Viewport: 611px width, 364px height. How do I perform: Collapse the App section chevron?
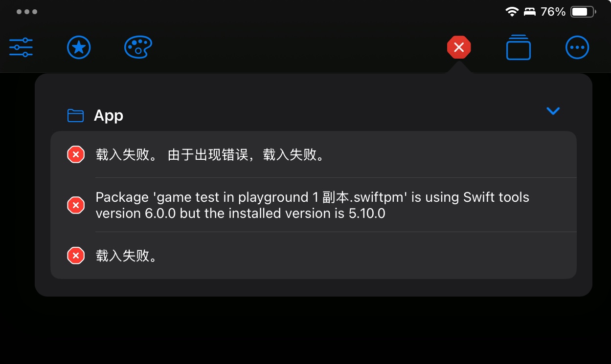tap(553, 111)
